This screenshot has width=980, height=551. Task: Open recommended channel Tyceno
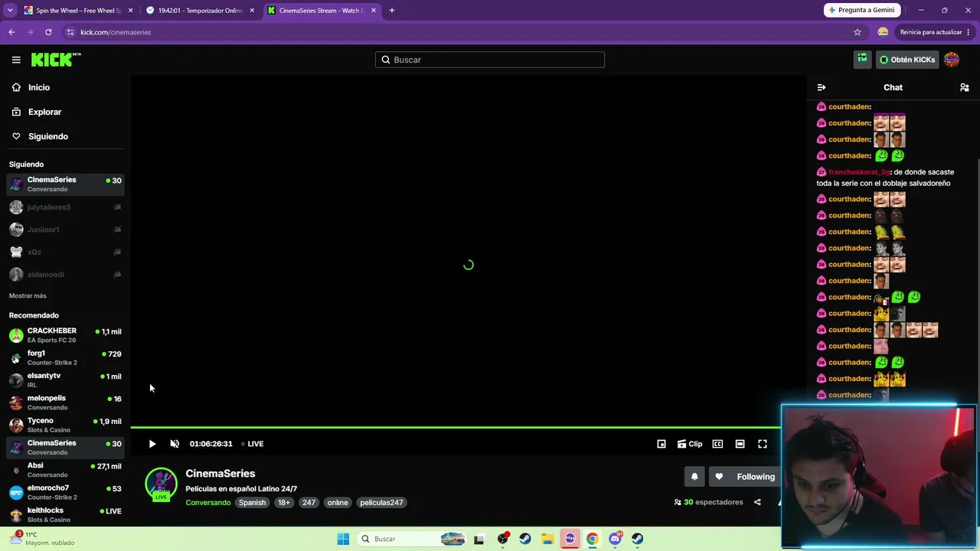coord(65,425)
